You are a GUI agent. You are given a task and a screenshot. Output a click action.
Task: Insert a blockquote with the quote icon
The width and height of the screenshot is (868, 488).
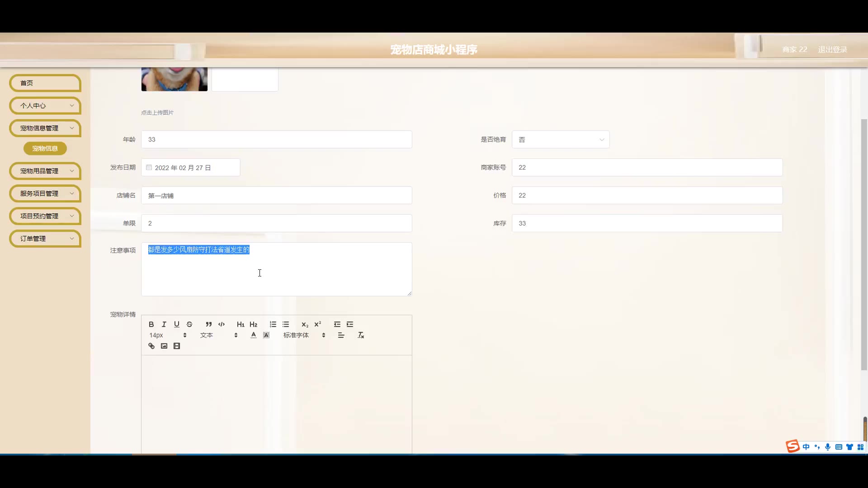(x=208, y=324)
